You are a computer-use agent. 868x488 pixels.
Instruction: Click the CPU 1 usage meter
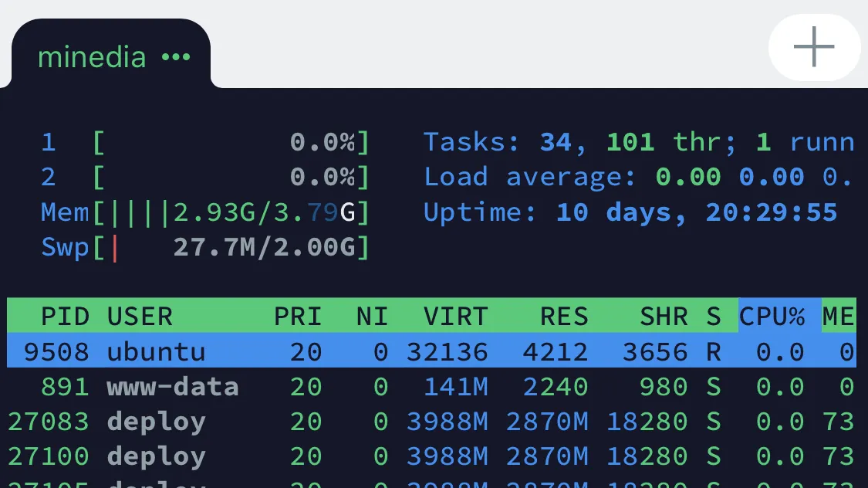[x=231, y=142]
